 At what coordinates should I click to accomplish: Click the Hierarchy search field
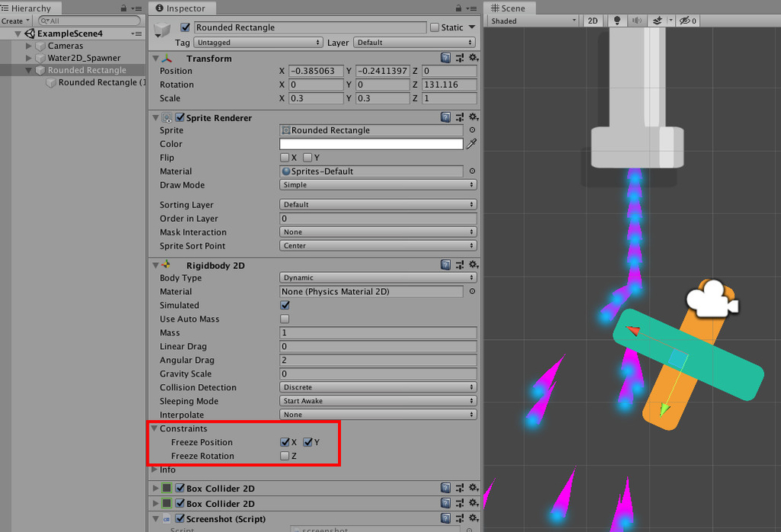tap(90, 21)
